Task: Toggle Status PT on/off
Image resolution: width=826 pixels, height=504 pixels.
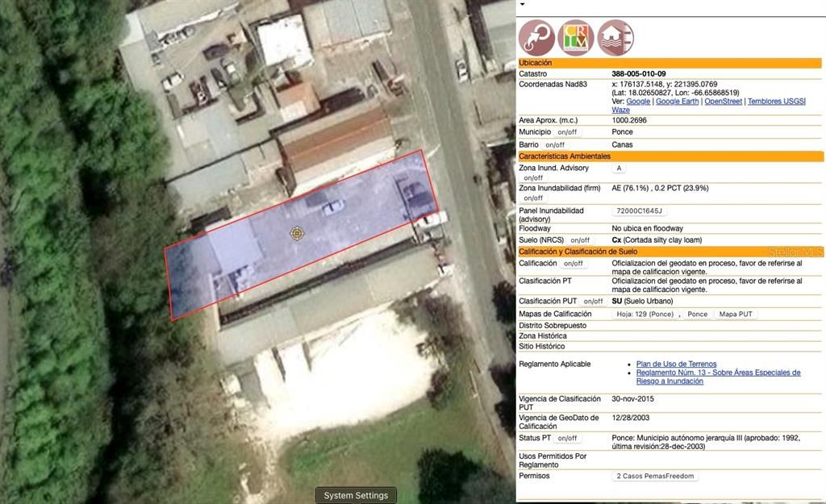Action: (x=567, y=439)
